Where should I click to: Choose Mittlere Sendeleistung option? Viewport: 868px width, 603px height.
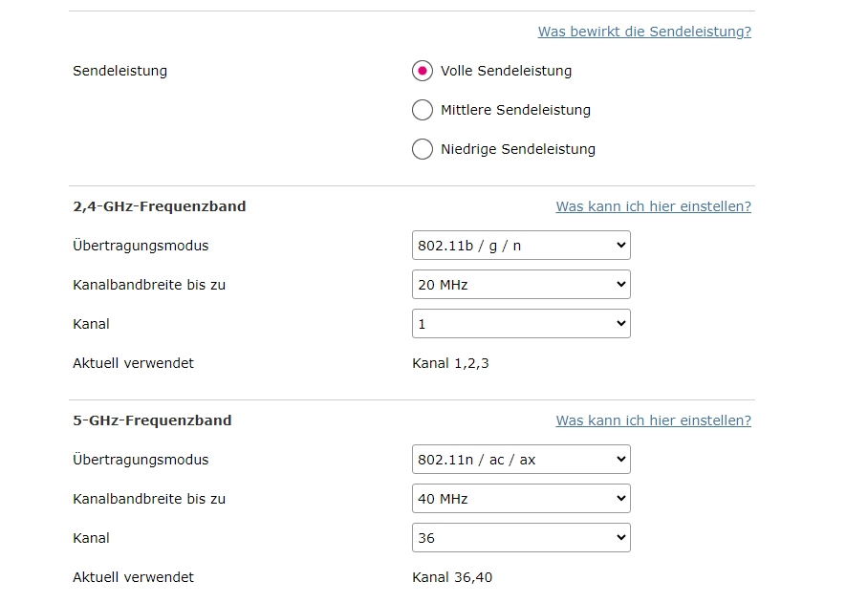423,110
